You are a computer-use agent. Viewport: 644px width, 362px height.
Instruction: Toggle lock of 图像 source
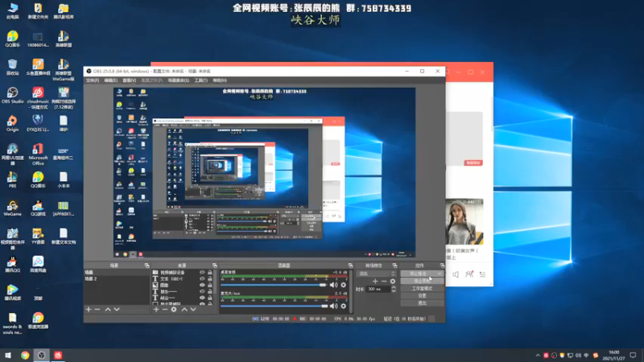210,285
